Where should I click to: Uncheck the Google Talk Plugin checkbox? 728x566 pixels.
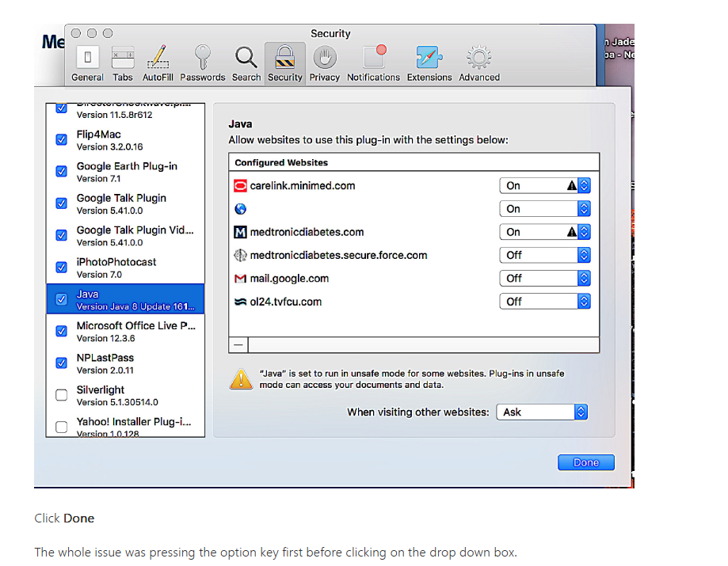click(61, 203)
